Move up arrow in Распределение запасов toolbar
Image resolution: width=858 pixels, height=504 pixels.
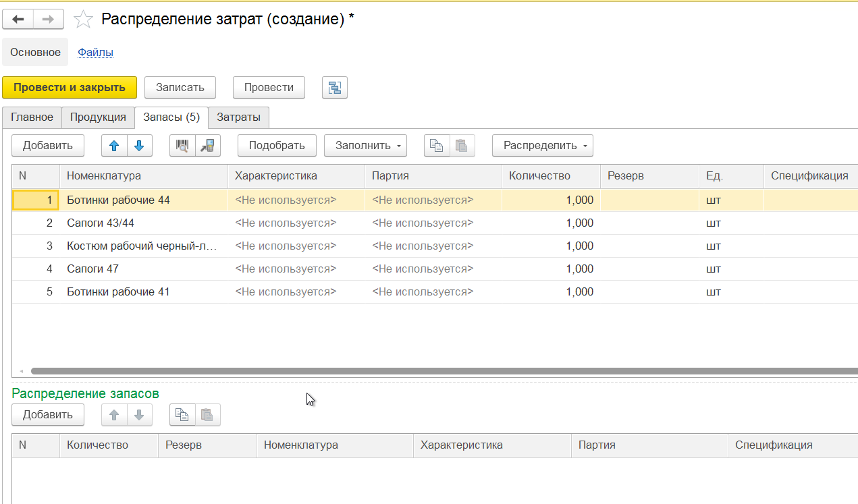click(x=114, y=414)
